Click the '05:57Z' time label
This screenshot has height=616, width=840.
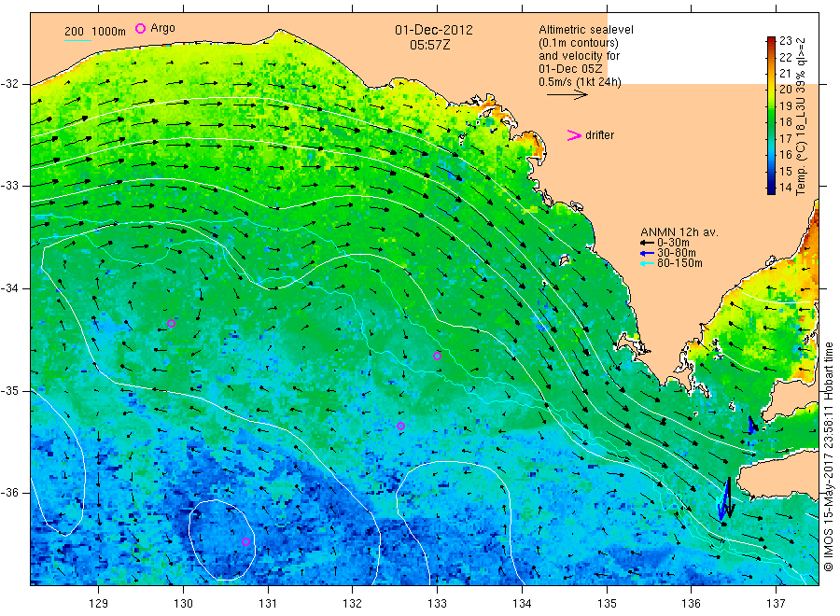(430, 45)
